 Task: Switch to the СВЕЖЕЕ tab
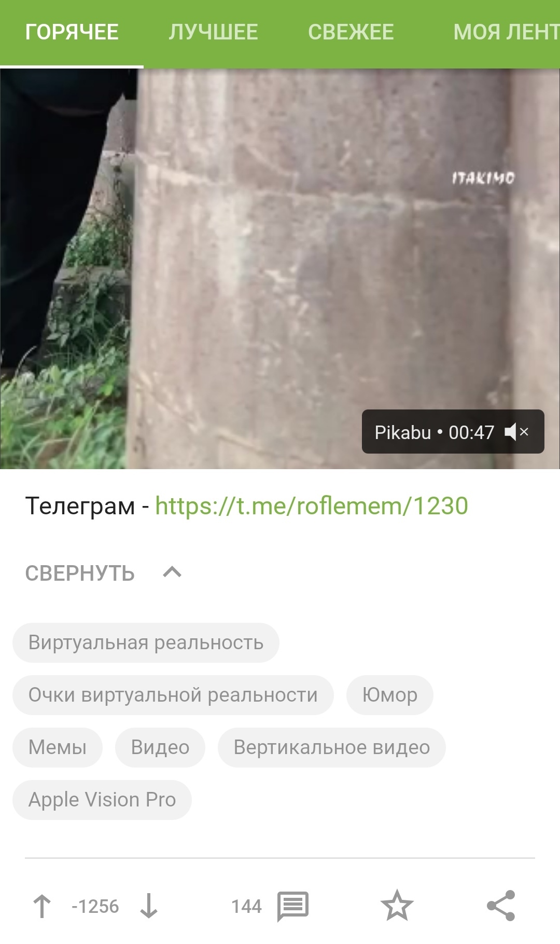(351, 32)
